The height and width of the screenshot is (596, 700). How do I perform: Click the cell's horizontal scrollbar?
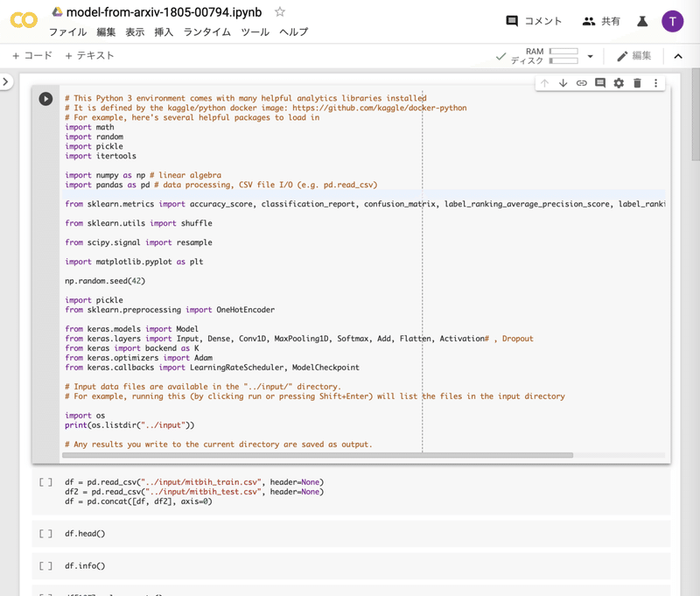coord(318,455)
